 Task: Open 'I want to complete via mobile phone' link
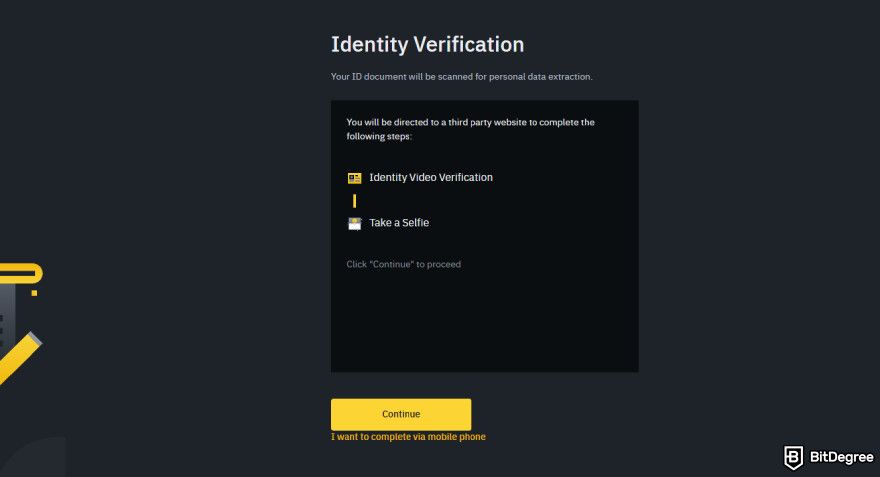408,437
